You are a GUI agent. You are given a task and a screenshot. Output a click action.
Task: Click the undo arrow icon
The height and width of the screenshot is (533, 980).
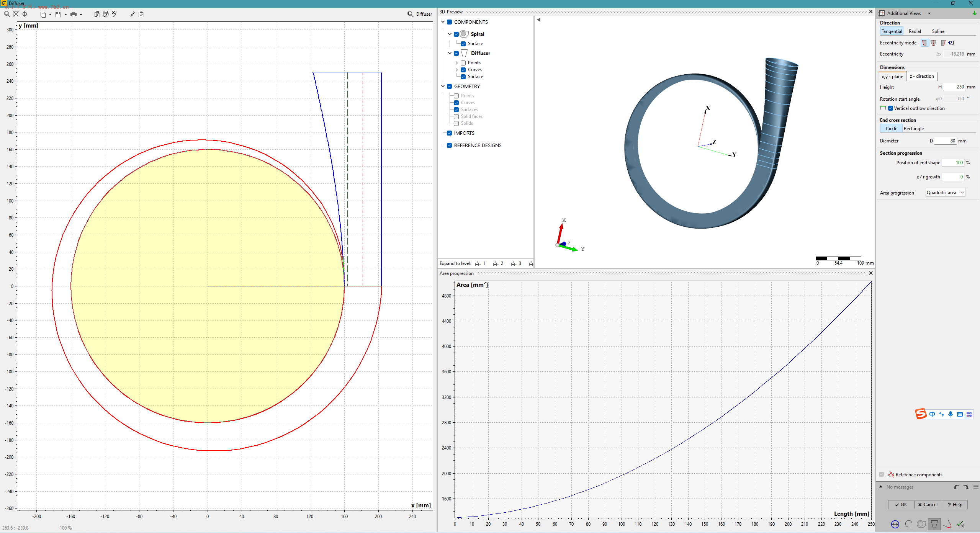(957, 487)
